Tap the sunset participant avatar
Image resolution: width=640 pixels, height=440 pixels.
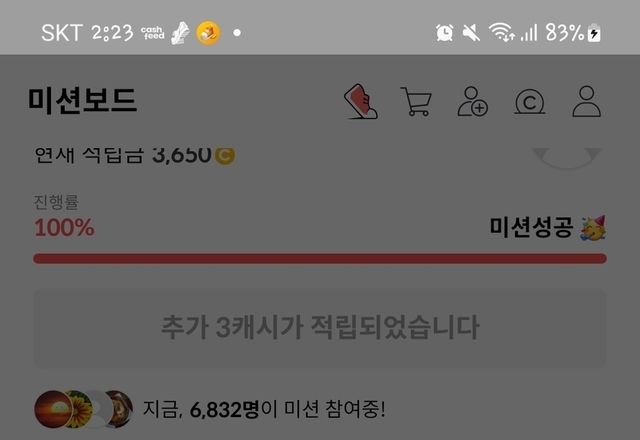pyautogui.click(x=53, y=409)
